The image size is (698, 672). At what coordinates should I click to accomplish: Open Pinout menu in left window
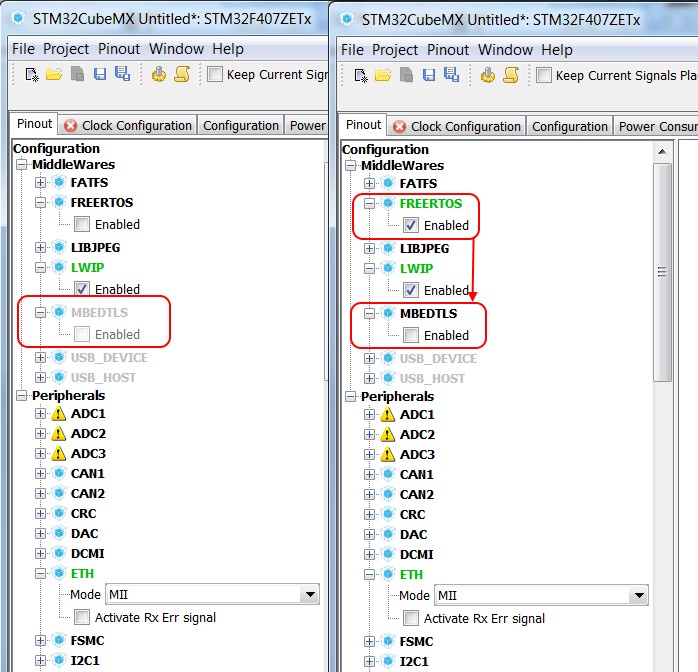(x=119, y=49)
